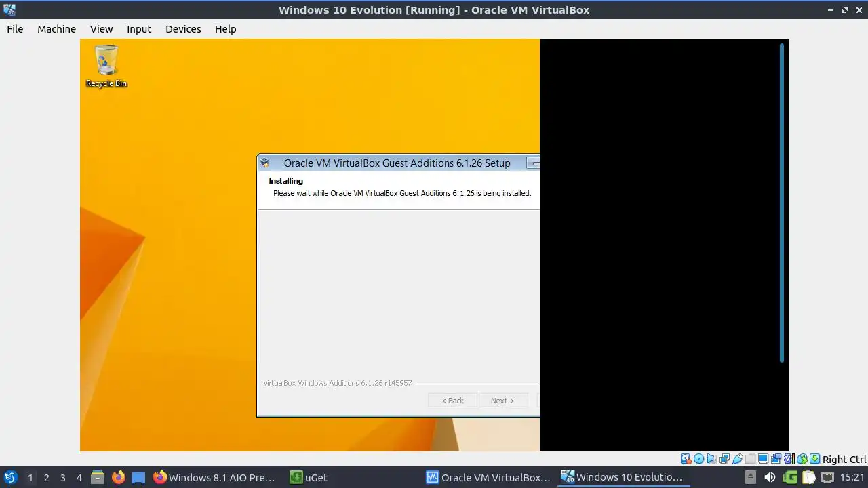Click the shared folders status icon
The image size is (868, 488).
750,459
